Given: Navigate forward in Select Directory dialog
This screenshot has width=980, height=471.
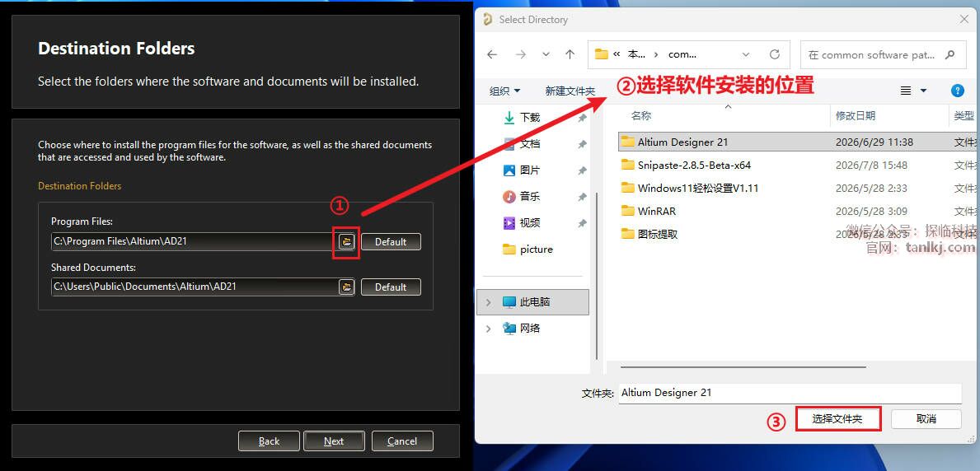Looking at the screenshot, I should (x=521, y=54).
